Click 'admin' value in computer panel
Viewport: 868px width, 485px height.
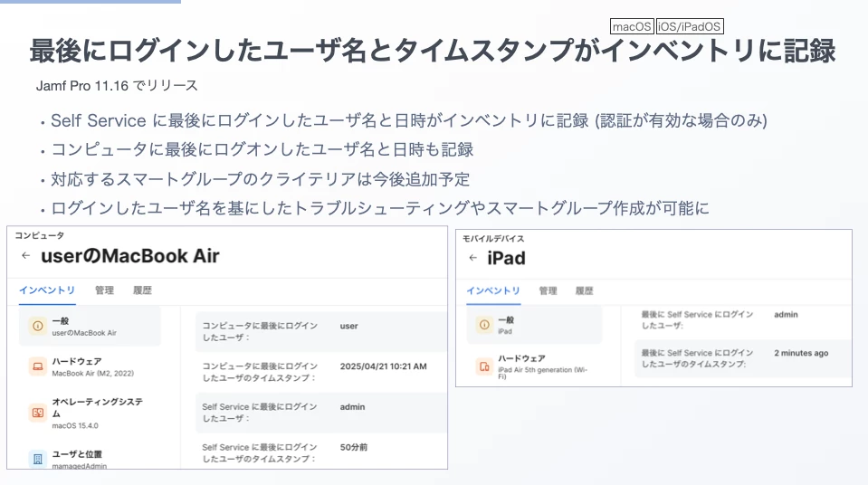click(352, 407)
